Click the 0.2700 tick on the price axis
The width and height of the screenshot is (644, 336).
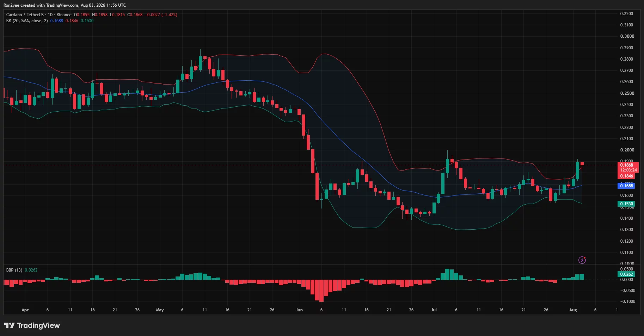pyautogui.click(x=627, y=70)
